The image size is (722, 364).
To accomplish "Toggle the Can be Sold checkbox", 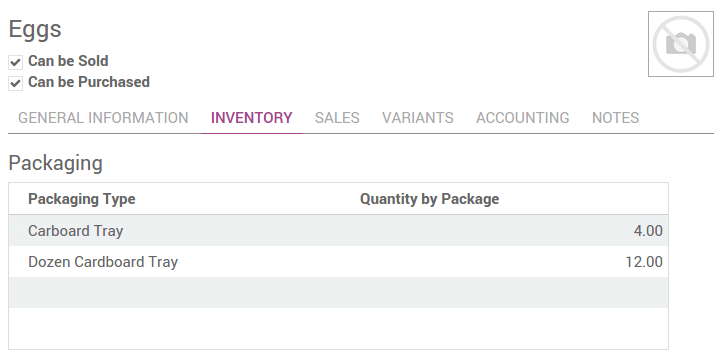I will (16, 62).
